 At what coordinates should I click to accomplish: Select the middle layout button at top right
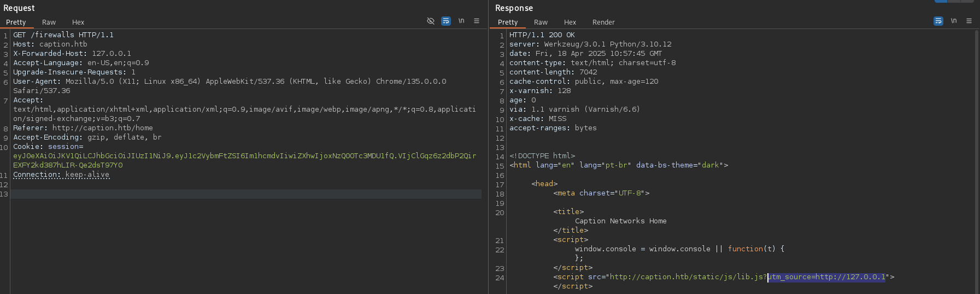point(955,1)
